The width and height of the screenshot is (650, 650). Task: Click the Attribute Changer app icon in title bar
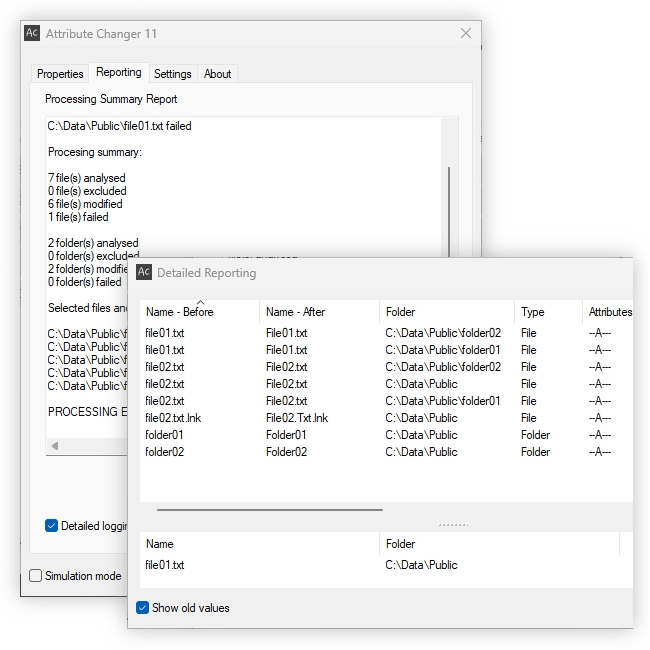coord(32,33)
